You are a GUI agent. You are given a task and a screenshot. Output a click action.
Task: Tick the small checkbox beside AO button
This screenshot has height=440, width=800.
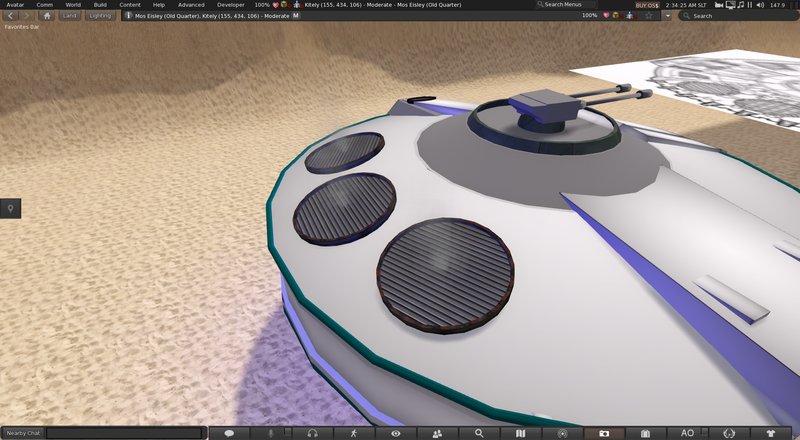(x=704, y=433)
